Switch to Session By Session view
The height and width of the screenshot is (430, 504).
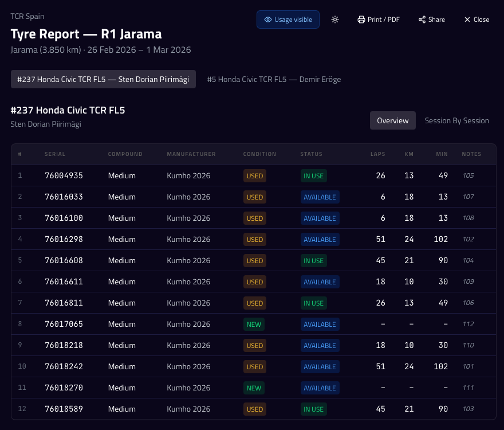click(x=456, y=120)
